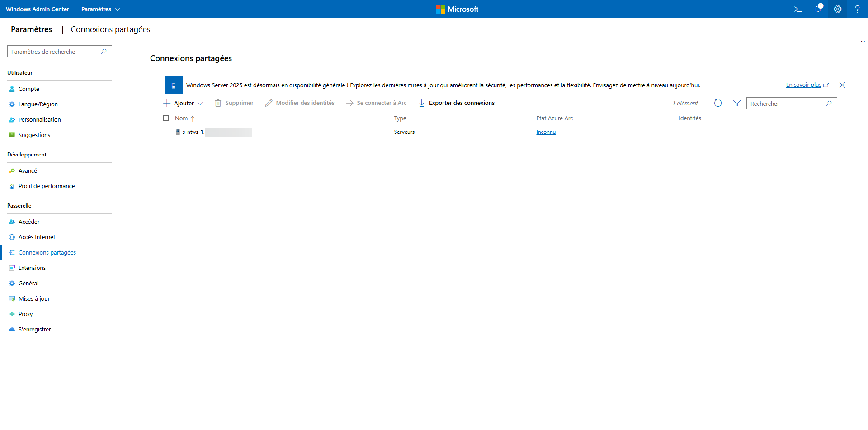Screen dimensions: 868x430
Task: Open Proxy settings in sidebar
Action: [25, 314]
